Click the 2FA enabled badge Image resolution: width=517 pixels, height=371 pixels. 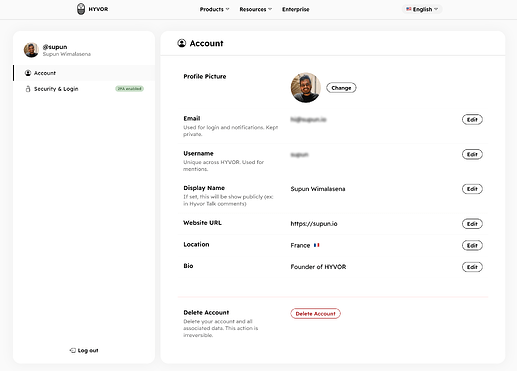[129, 89]
